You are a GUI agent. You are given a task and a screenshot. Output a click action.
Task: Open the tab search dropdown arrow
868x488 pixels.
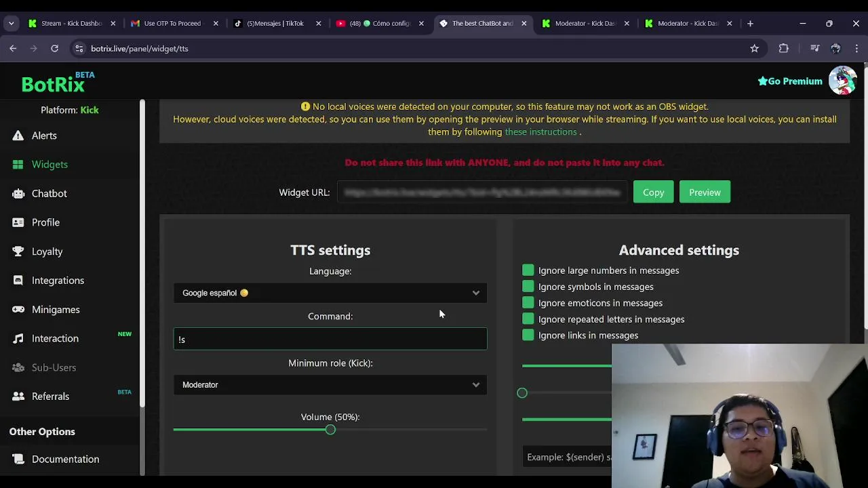pyautogui.click(x=11, y=23)
